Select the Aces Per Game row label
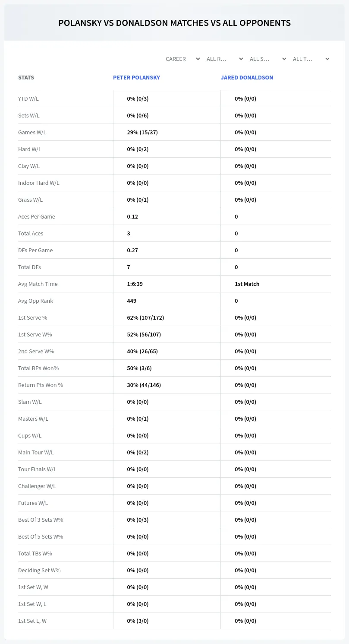Image resolution: width=349 pixels, height=644 pixels. tap(37, 216)
